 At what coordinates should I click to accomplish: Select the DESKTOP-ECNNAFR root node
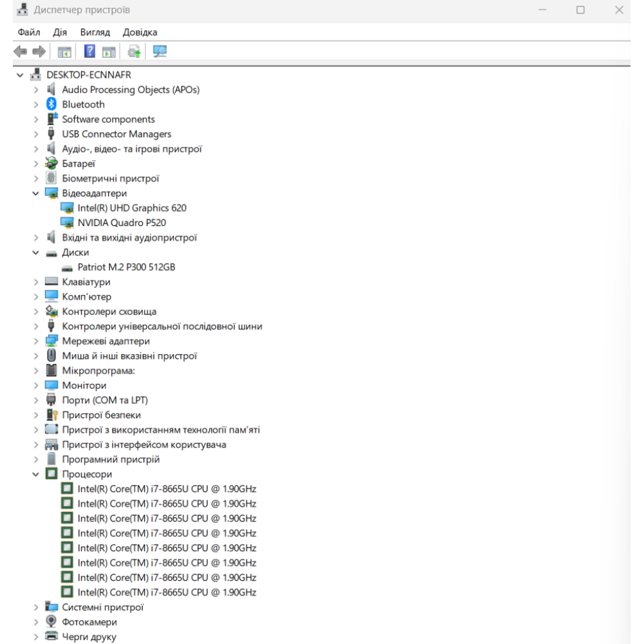pos(88,75)
